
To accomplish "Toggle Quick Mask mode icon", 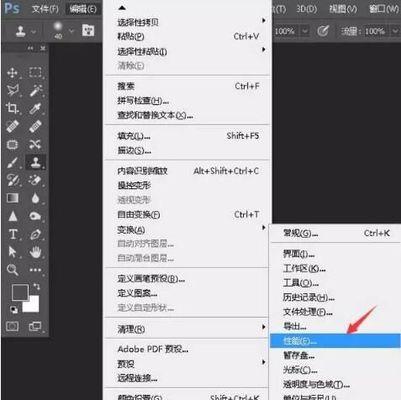I will (x=12, y=326).
